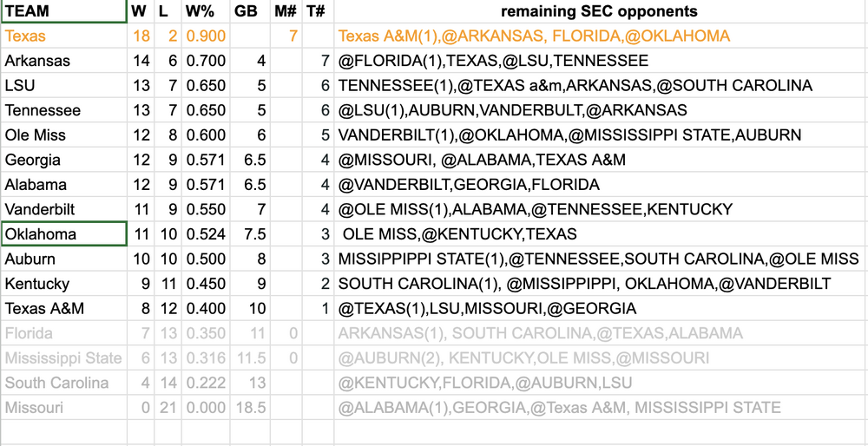Select the TEAM header cell
Screen dimensions: 868x446
(62, 12)
